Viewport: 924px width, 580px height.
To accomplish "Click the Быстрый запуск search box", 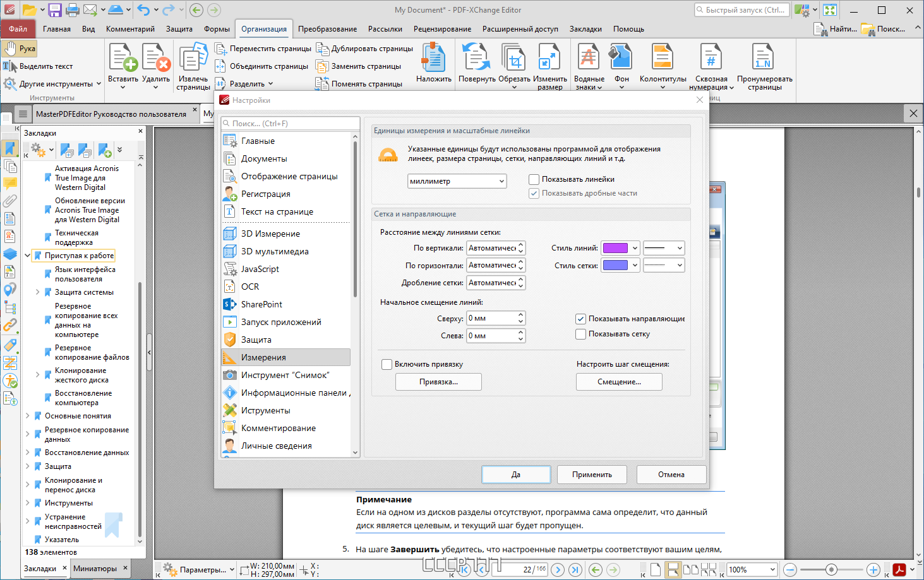I will click(742, 10).
